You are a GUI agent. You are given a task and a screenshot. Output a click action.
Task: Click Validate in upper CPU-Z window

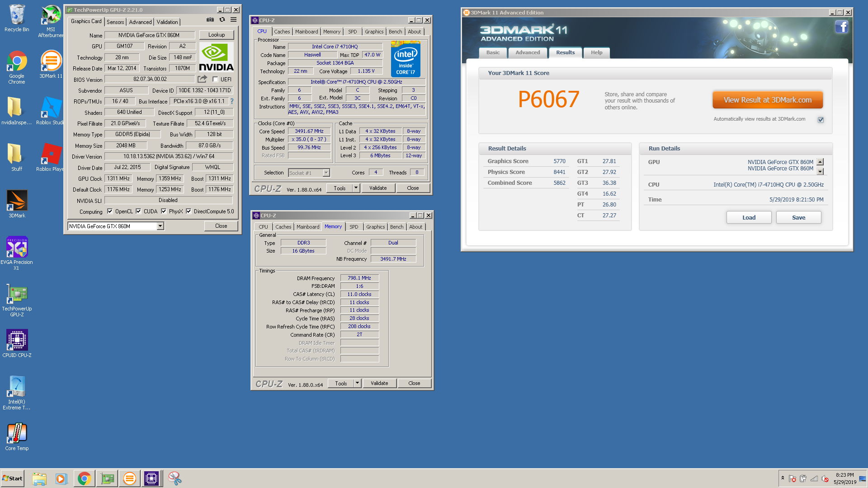click(x=378, y=188)
